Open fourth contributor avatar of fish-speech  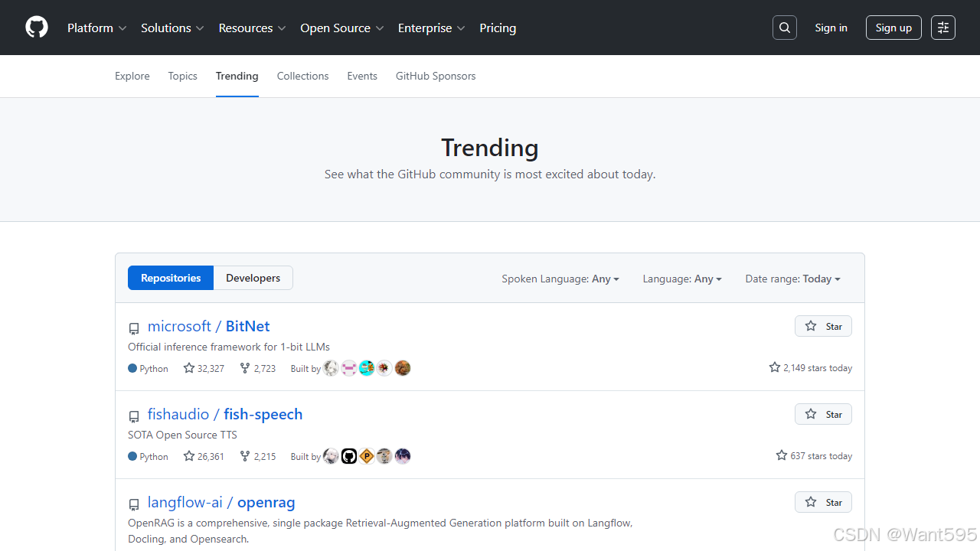(385, 456)
